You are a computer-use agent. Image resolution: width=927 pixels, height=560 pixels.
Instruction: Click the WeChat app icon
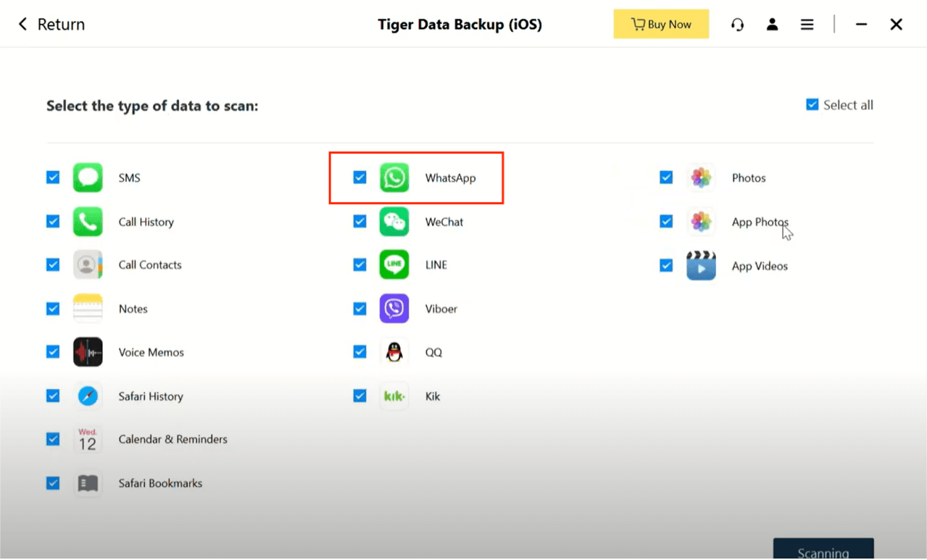394,222
